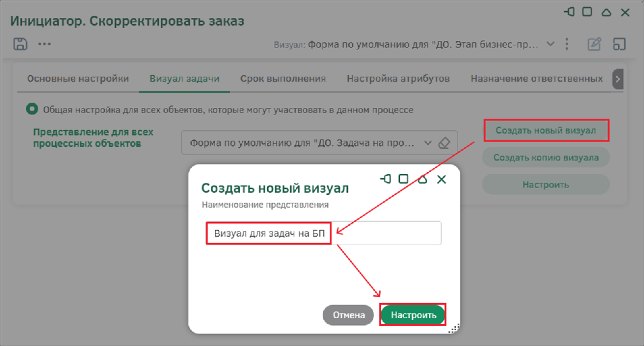Open the Форма по умолчанию Задача dropdown
644x346 pixels.
[428, 143]
